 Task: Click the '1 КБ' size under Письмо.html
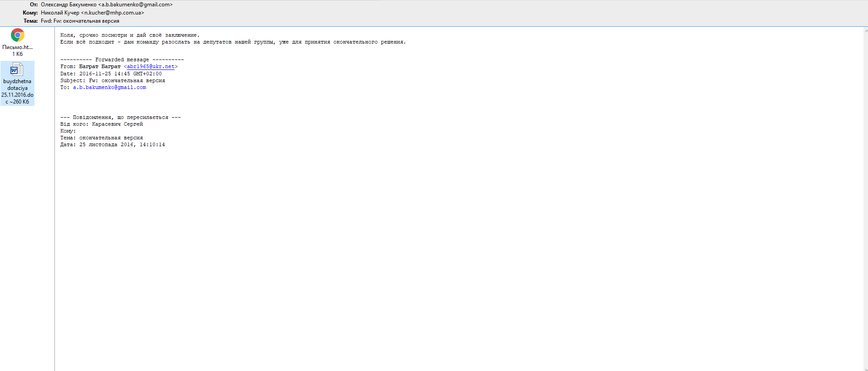click(17, 54)
